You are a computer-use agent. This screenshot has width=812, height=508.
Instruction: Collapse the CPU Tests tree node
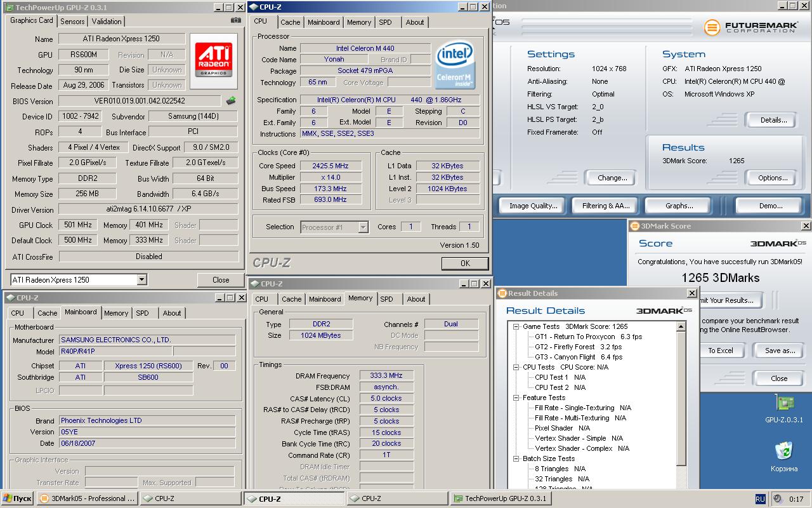516,367
